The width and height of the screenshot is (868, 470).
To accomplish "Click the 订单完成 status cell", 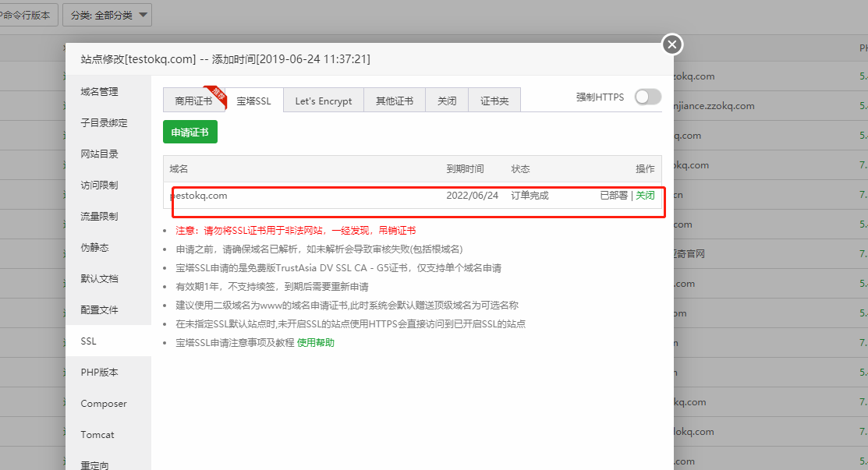I will click(530, 195).
